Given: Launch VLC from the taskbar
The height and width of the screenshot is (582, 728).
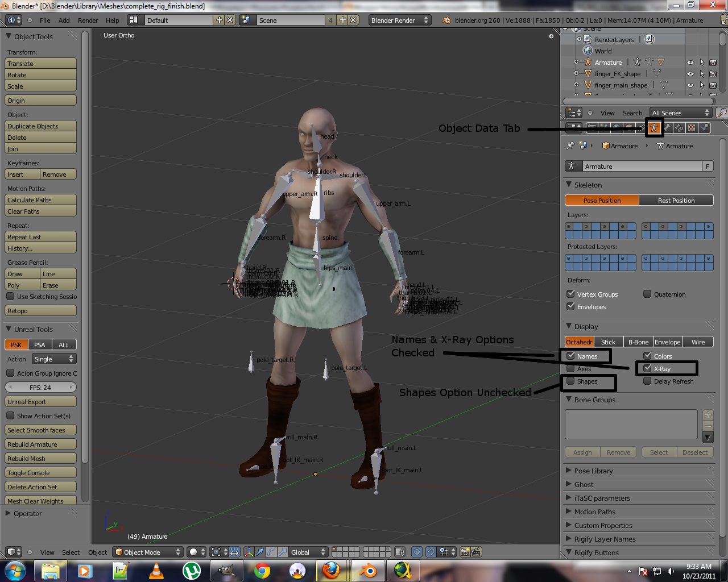Looking at the screenshot, I should (x=156, y=570).
